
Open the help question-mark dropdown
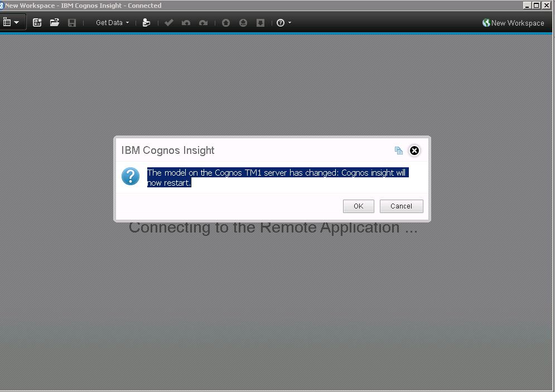(284, 23)
